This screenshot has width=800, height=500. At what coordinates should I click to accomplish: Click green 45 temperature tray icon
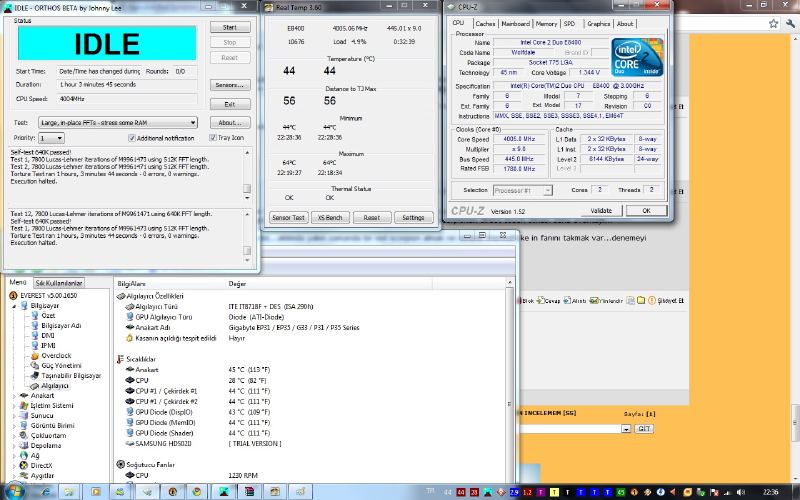[x=620, y=492]
